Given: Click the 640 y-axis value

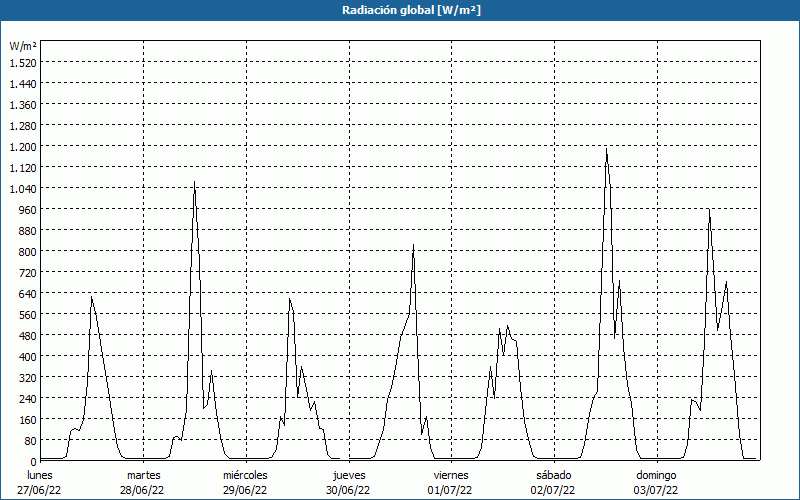Looking at the screenshot, I should pos(29,294).
